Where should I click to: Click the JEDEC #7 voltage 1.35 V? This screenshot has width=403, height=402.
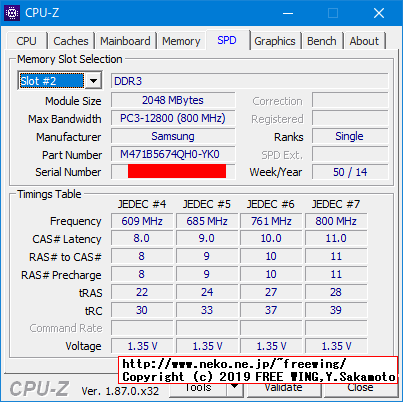336,346
